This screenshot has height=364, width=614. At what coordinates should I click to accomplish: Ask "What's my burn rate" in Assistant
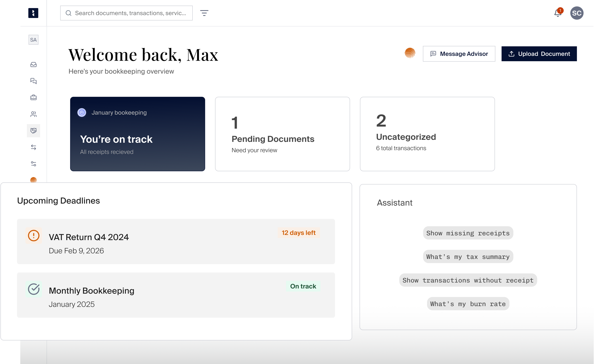pos(468,303)
